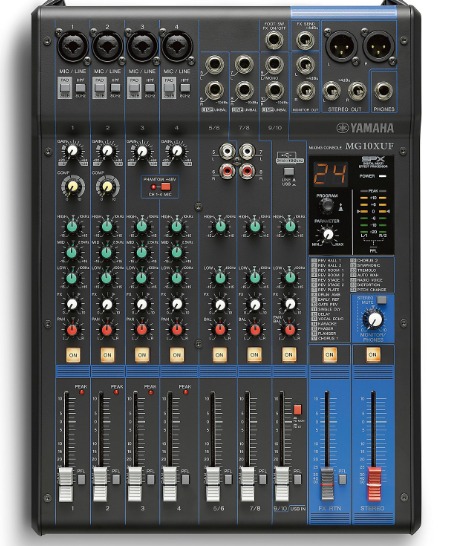Screen dimensions: 452x546
Task: Click the channel 3 GAIN knob
Action: [x=142, y=150]
